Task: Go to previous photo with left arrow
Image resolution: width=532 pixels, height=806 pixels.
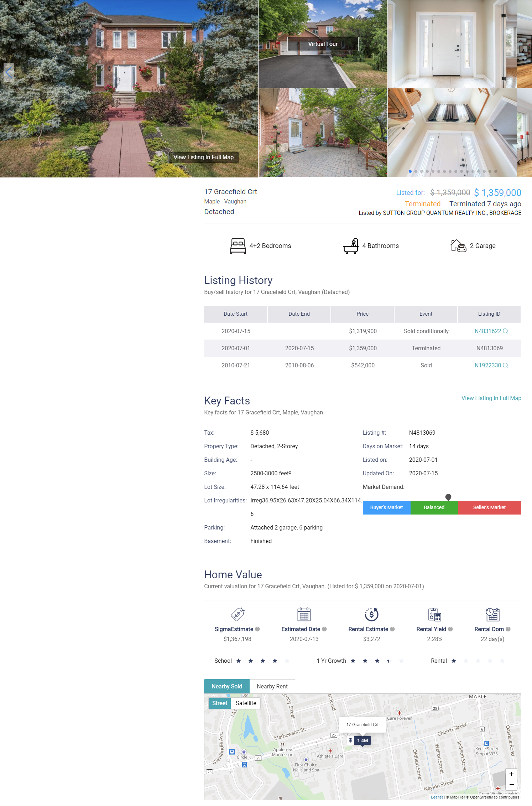Action: point(9,73)
